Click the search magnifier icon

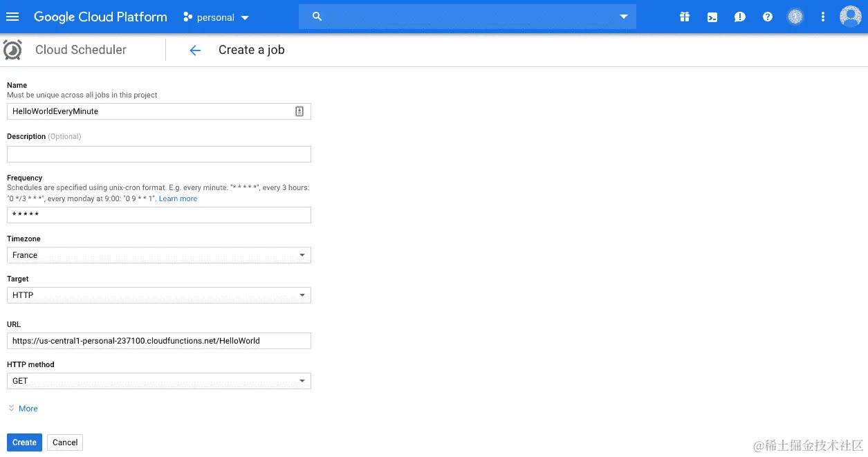[317, 17]
